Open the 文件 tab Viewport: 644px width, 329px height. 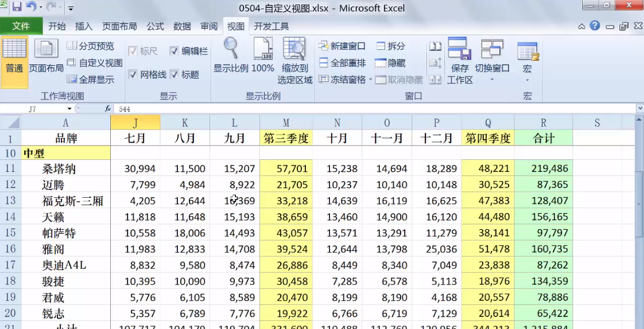click(x=21, y=26)
